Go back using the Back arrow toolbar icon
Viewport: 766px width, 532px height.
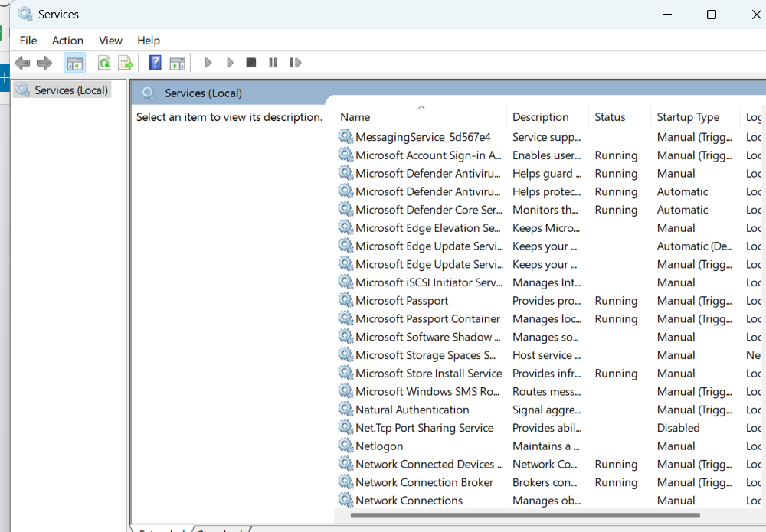point(22,63)
